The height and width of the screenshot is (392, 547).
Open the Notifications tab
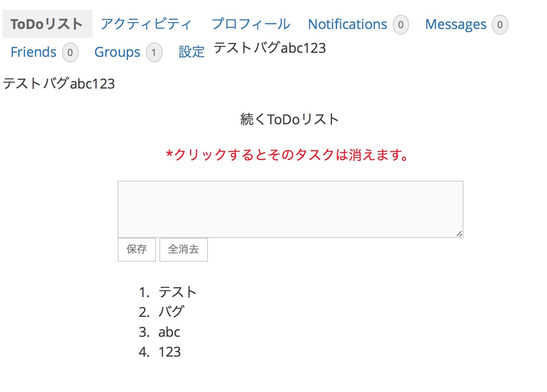pos(347,25)
